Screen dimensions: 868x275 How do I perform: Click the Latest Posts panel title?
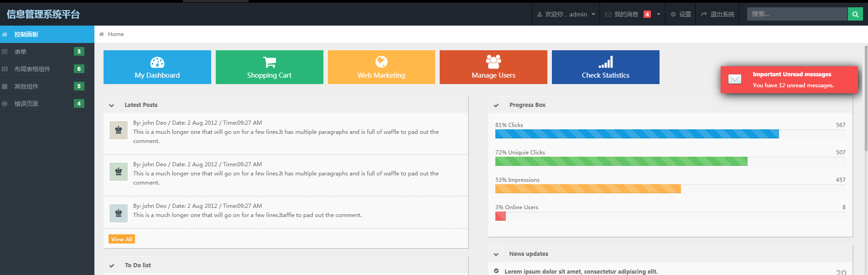pyautogui.click(x=141, y=105)
